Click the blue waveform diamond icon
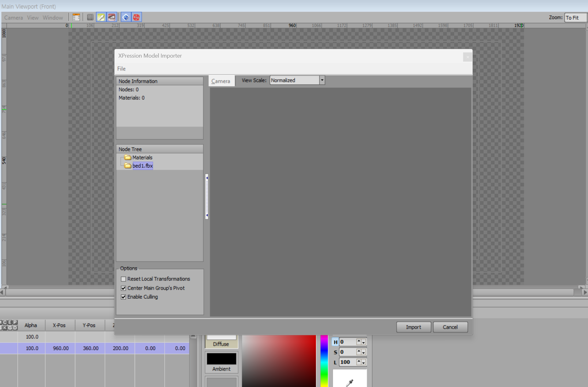The width and height of the screenshot is (588, 387). (x=125, y=17)
